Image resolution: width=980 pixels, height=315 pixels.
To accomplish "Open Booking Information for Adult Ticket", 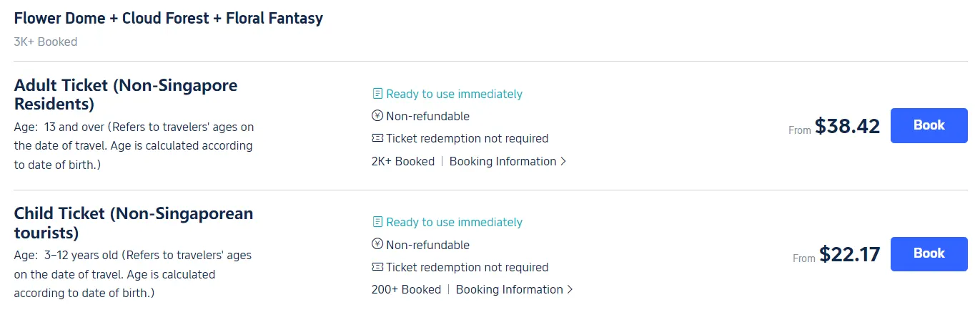I will pyautogui.click(x=508, y=161).
